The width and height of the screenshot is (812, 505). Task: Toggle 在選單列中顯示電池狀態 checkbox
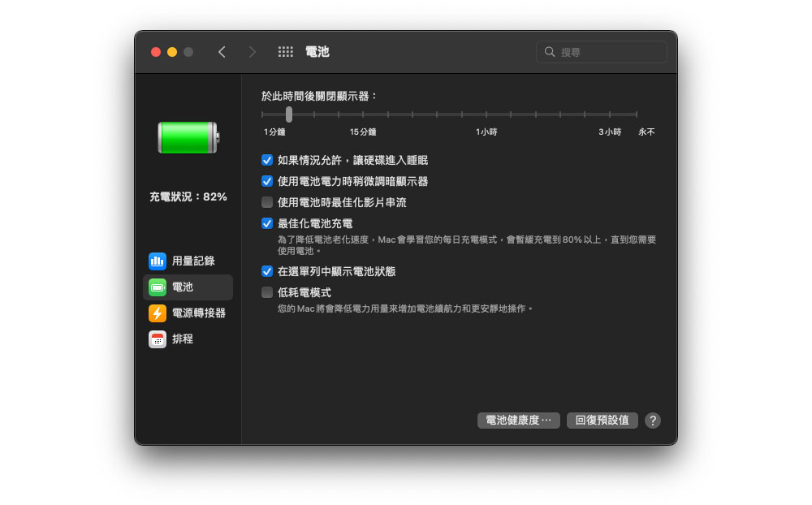(x=267, y=271)
